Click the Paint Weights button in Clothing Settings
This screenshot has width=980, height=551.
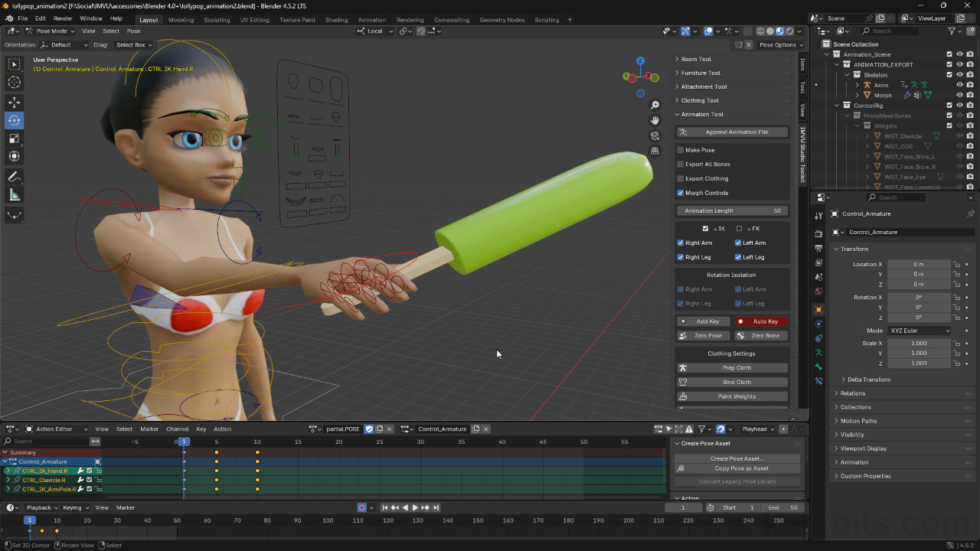(x=731, y=396)
